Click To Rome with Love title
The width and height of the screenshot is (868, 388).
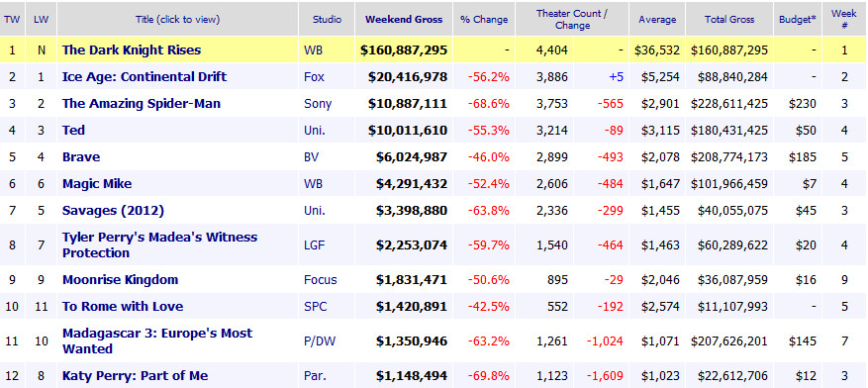123,306
